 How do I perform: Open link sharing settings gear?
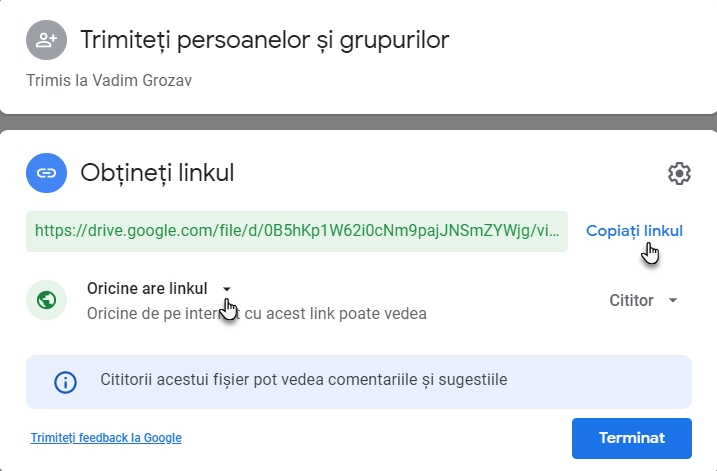[679, 173]
